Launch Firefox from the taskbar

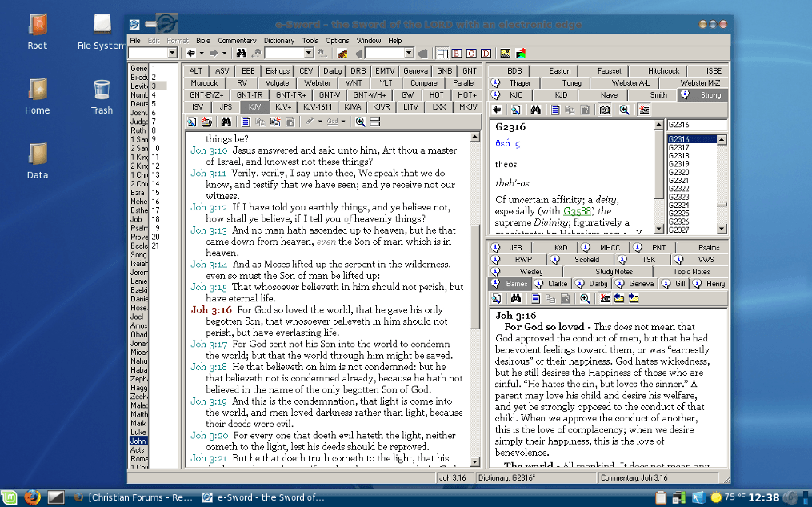tap(32, 497)
